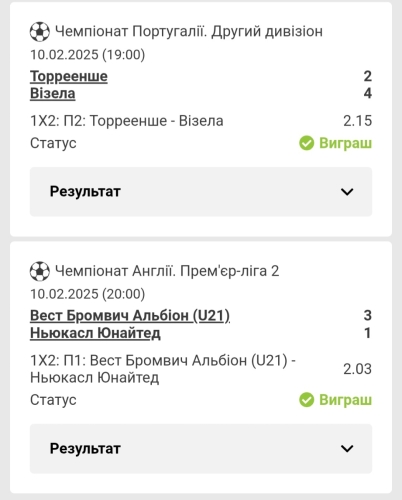Click the 2.15 odds value
Screen dimensions: 402x500
[357, 121]
